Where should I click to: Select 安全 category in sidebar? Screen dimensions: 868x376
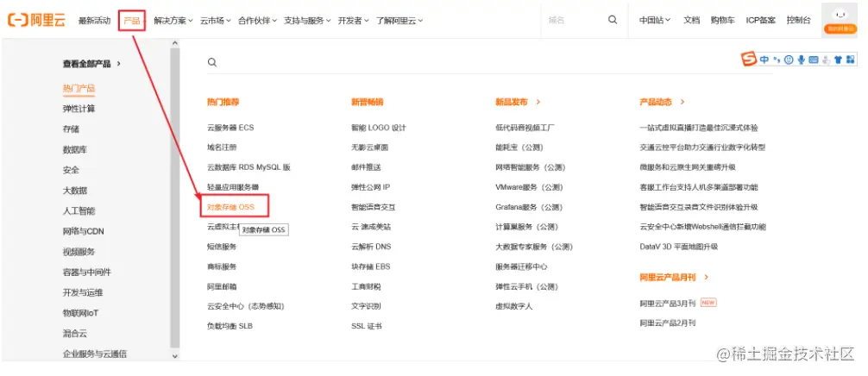click(x=71, y=170)
